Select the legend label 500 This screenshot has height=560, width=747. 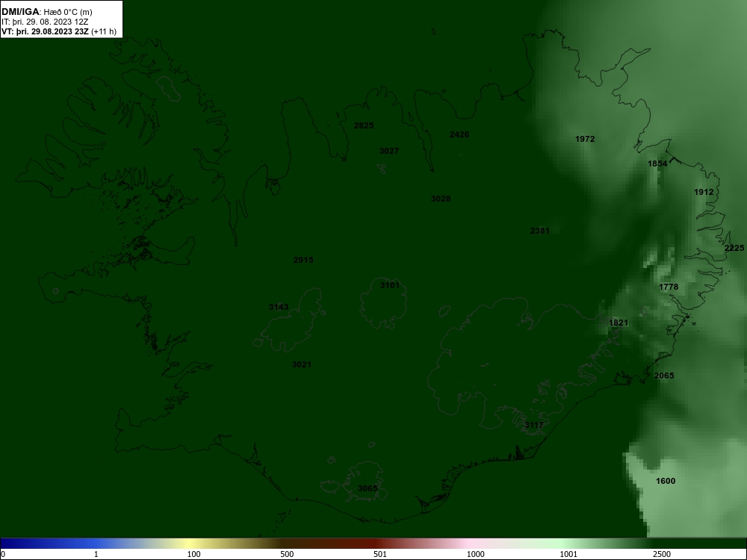coord(287,554)
